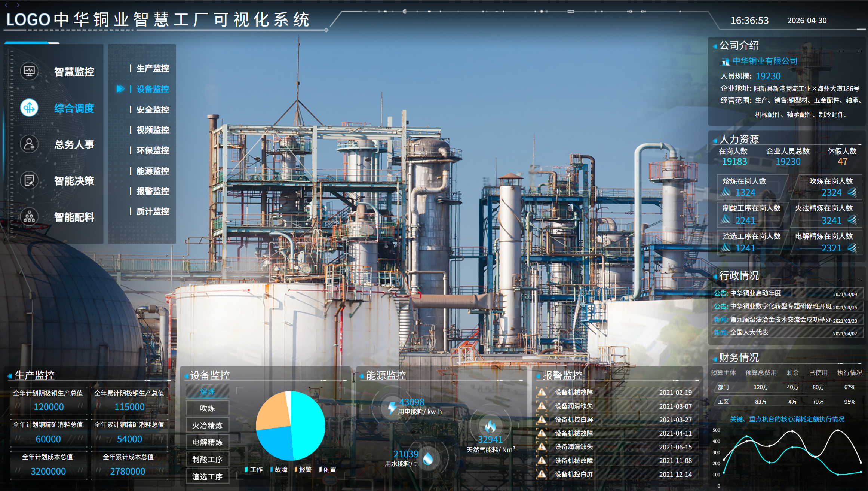Screen dimensions: 868x491
Task: Collapse the 生产监控 panel arrow
Action: tap(9, 376)
